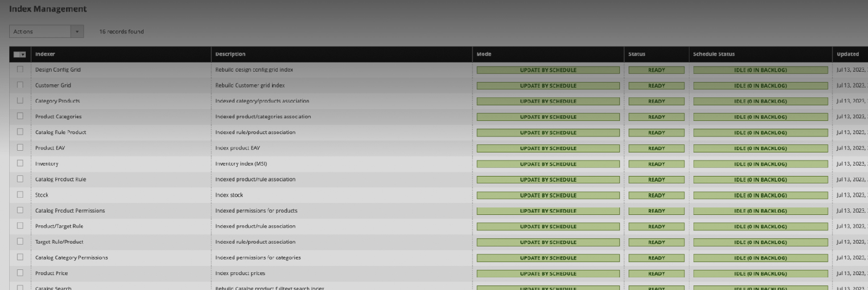868x290 pixels.
Task: Click Update by Schedule badge for Customer Grid
Action: [548, 85]
